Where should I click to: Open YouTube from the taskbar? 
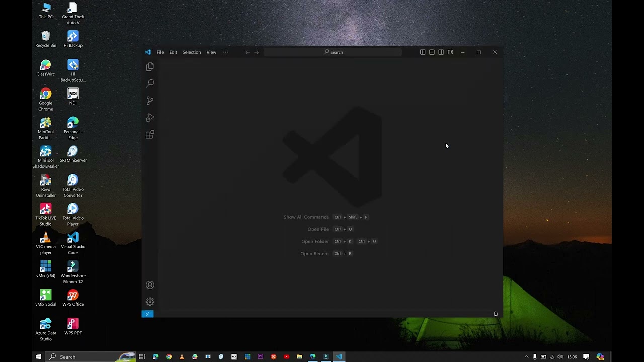pos(286,357)
